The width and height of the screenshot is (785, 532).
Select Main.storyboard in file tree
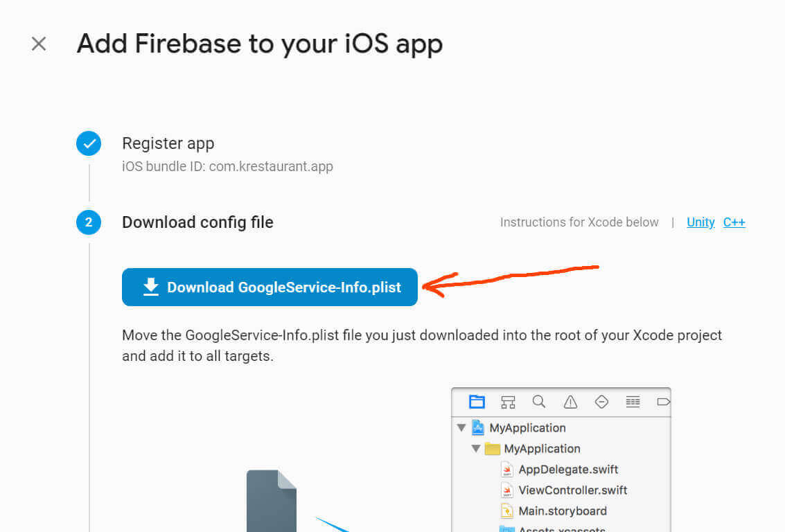click(x=563, y=511)
